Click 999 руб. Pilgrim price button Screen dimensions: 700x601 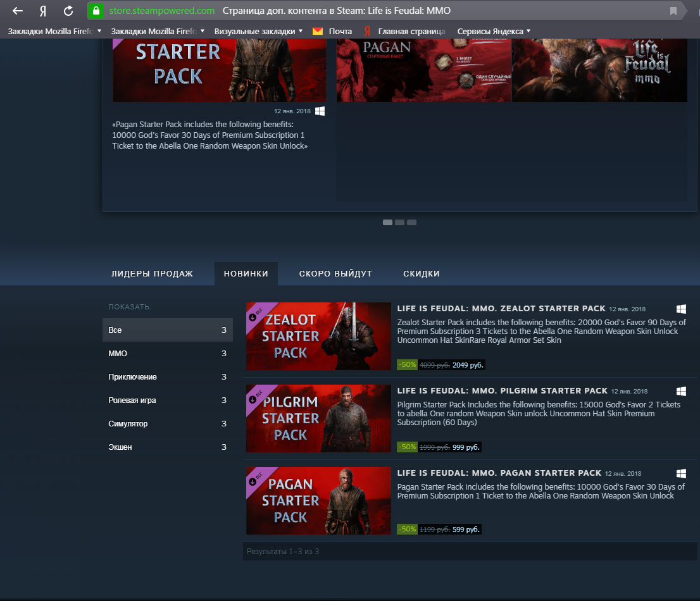pyautogui.click(x=466, y=447)
